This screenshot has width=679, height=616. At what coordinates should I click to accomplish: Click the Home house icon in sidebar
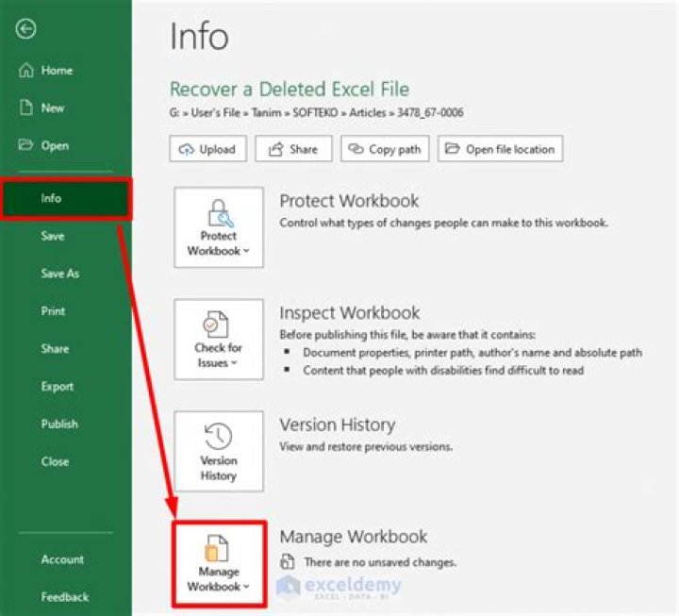(25, 71)
